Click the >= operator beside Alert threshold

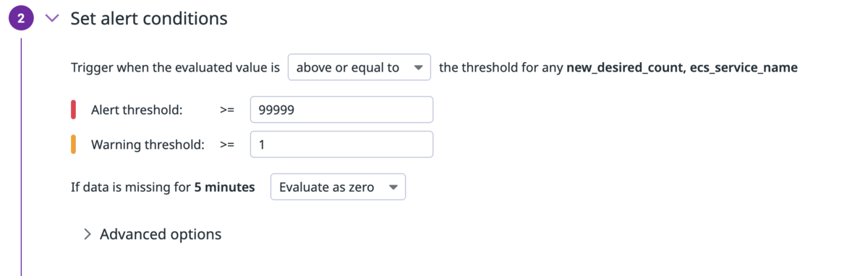pyautogui.click(x=227, y=110)
